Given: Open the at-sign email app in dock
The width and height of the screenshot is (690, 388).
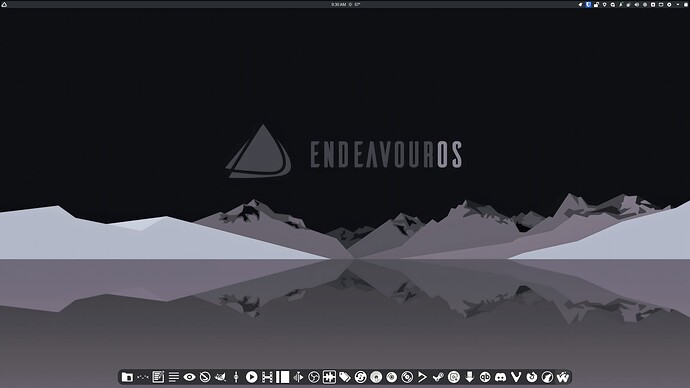Looking at the screenshot, I should coord(454,377).
